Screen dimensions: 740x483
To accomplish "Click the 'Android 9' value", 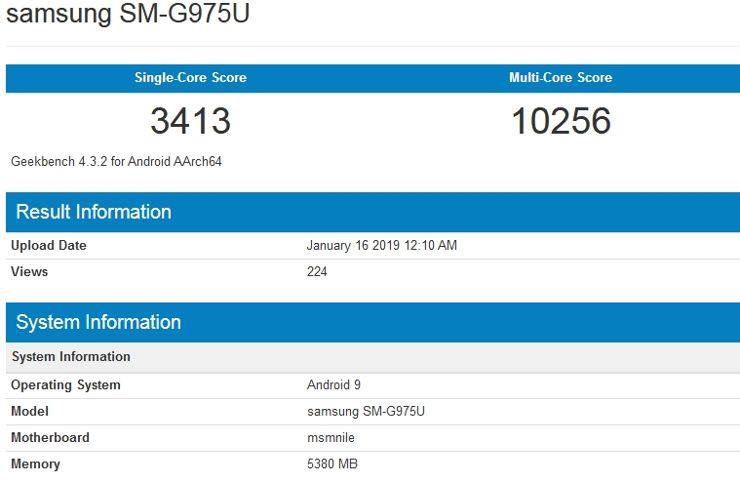I will [x=334, y=385].
